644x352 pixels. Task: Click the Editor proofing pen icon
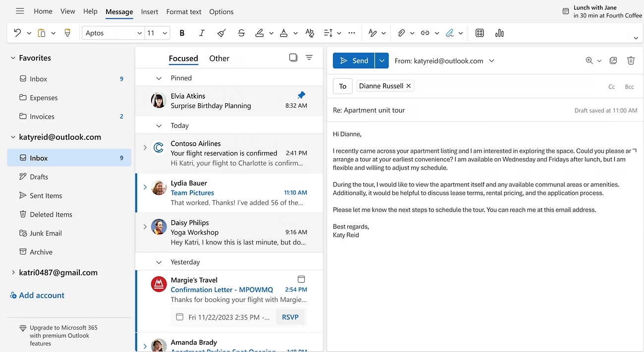point(373,33)
